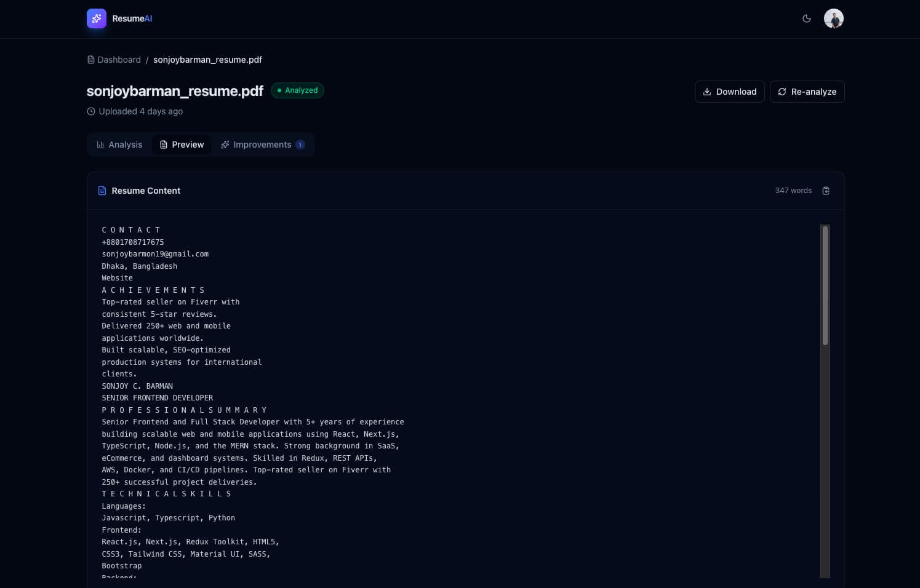920x588 pixels.
Task: Open the user profile avatar menu
Action: point(833,18)
